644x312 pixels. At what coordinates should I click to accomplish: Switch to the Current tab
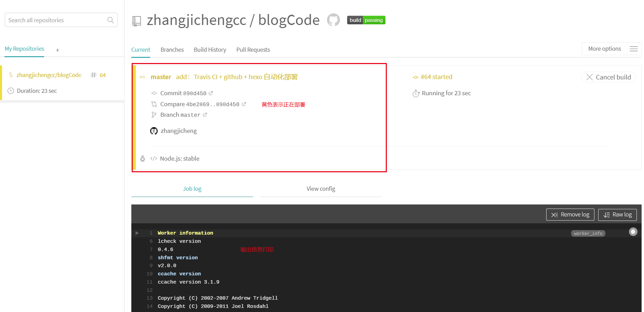(x=141, y=50)
